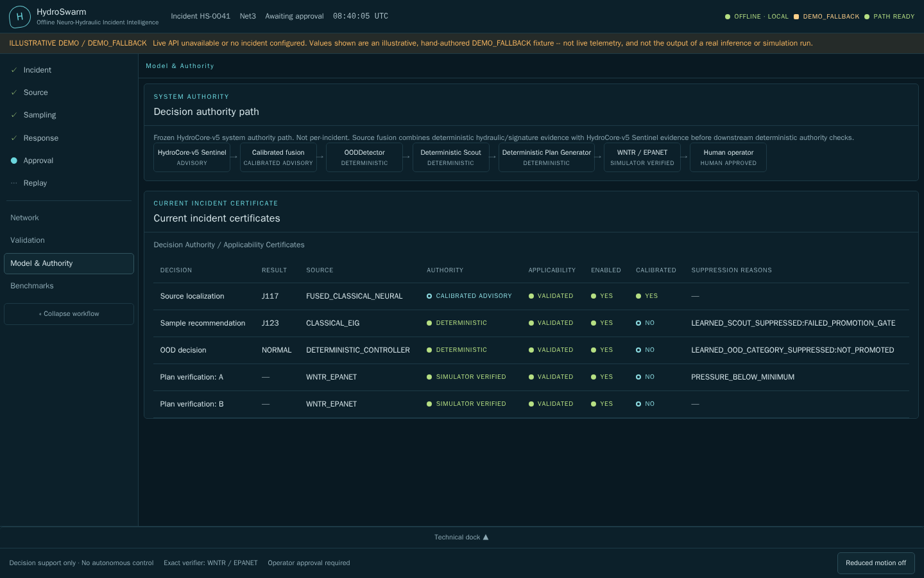Go to the Benchmarks page
The image size is (924, 578).
pos(69,286)
